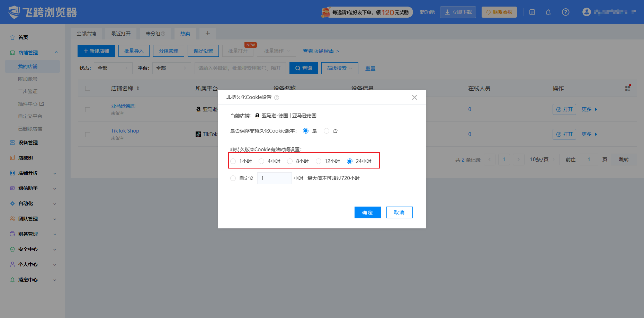
Task: Click the 消息中心 bell icon in sidebar
Action: (x=12, y=280)
